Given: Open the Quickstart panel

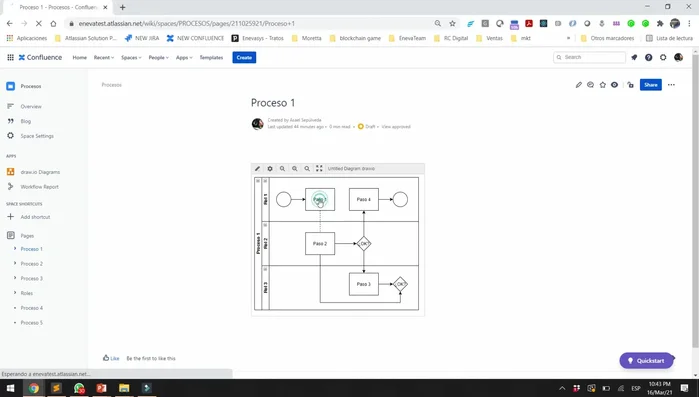Looking at the screenshot, I should coord(646,360).
